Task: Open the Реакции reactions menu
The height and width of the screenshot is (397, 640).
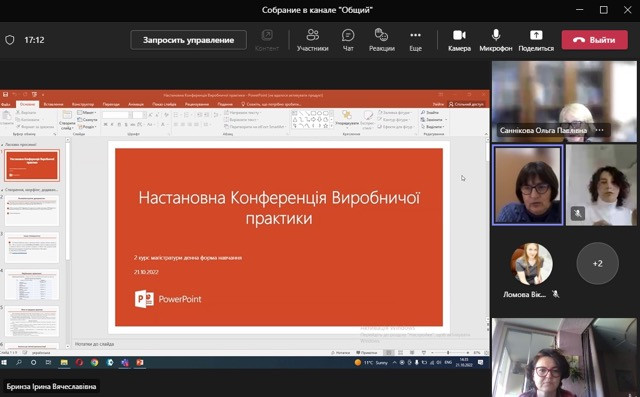Action: coord(382,40)
